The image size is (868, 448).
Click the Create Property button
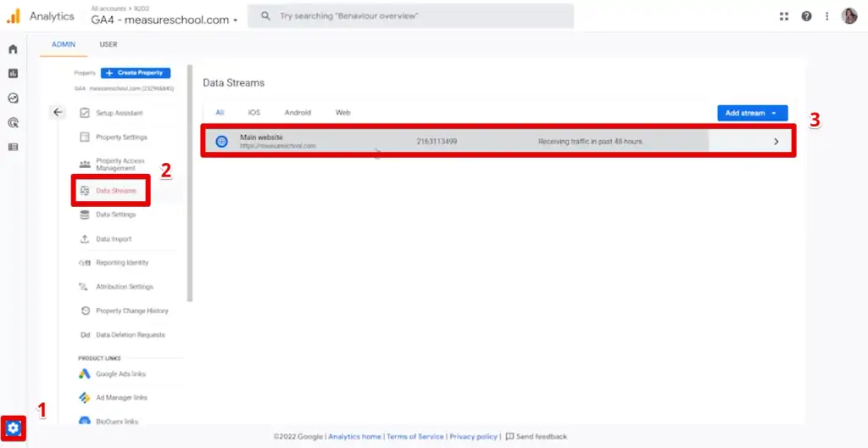136,73
